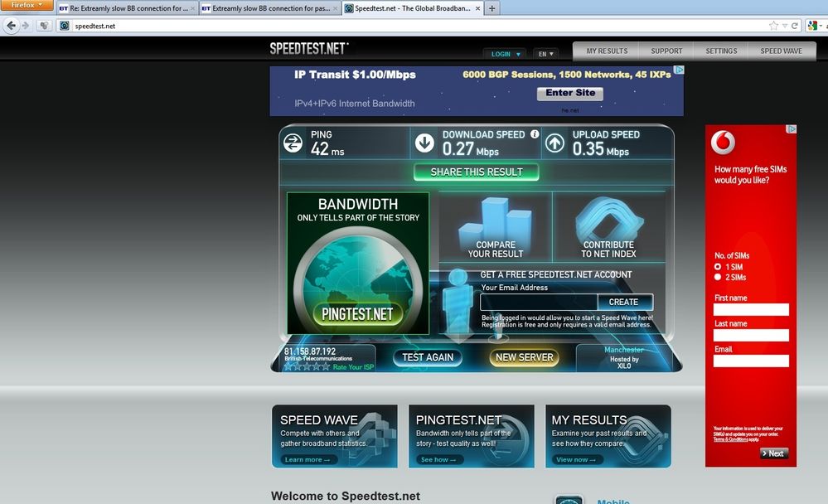The height and width of the screenshot is (504, 828).
Task: Click the download speed arrow icon
Action: point(424,143)
